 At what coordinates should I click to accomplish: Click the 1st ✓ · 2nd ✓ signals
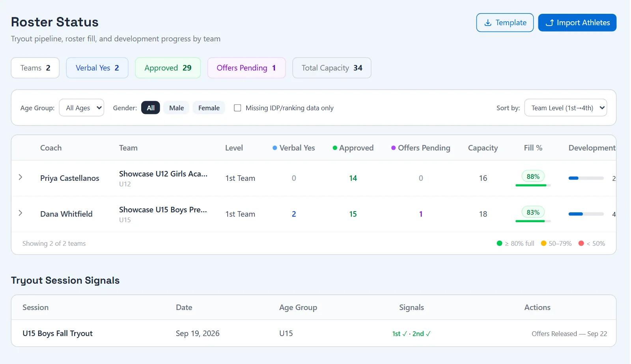coord(411,334)
